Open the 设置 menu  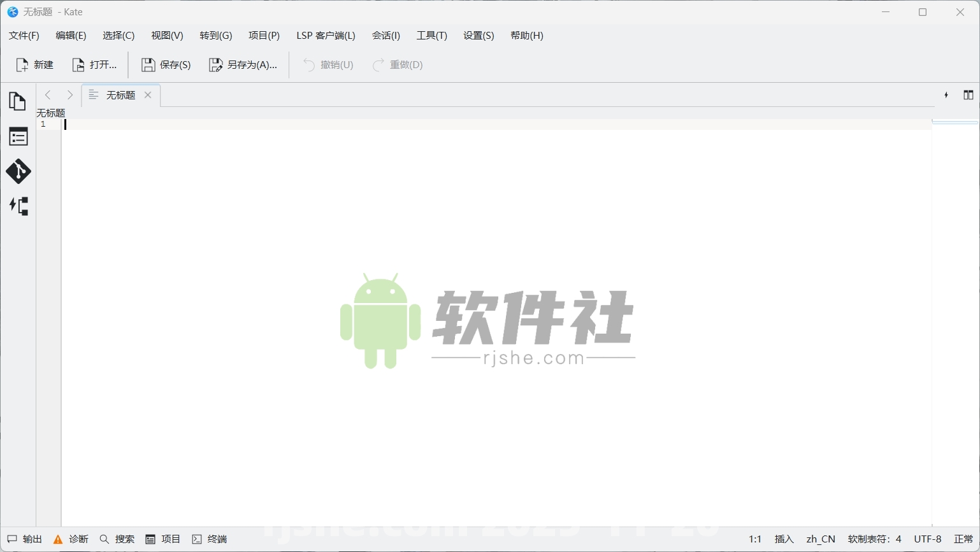tap(478, 36)
